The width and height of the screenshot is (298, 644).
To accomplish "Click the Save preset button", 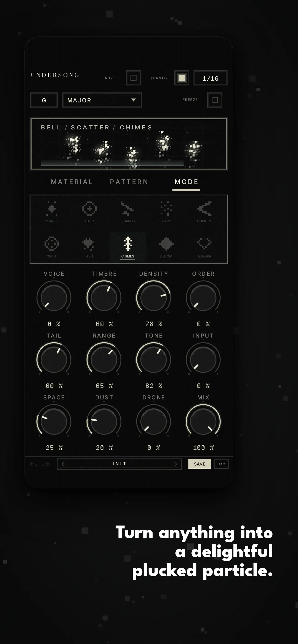I will click(200, 464).
